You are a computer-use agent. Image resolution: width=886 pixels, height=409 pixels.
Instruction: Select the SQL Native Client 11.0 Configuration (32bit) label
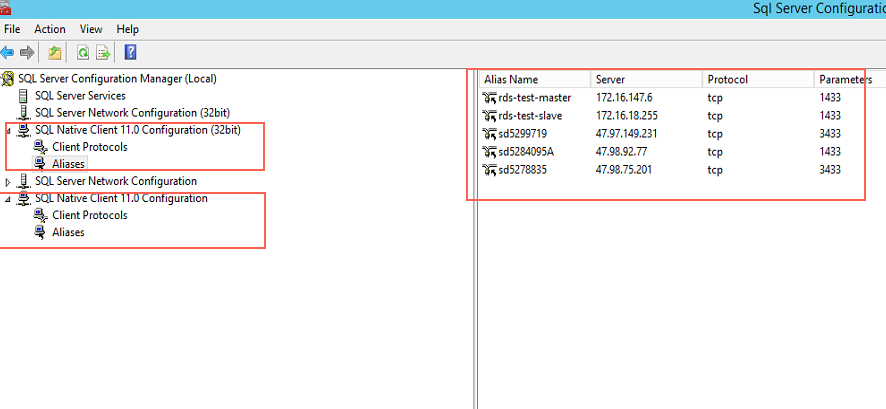click(138, 130)
